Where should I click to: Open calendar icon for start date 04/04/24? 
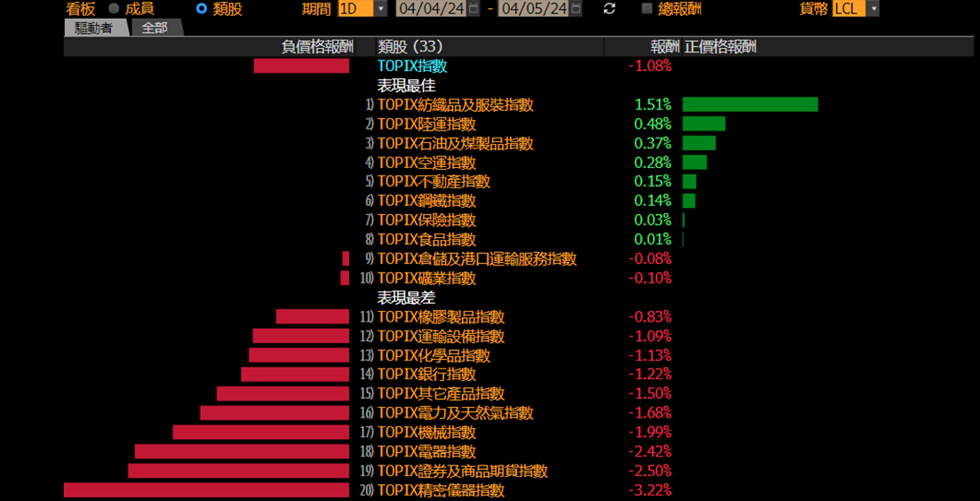474,9
